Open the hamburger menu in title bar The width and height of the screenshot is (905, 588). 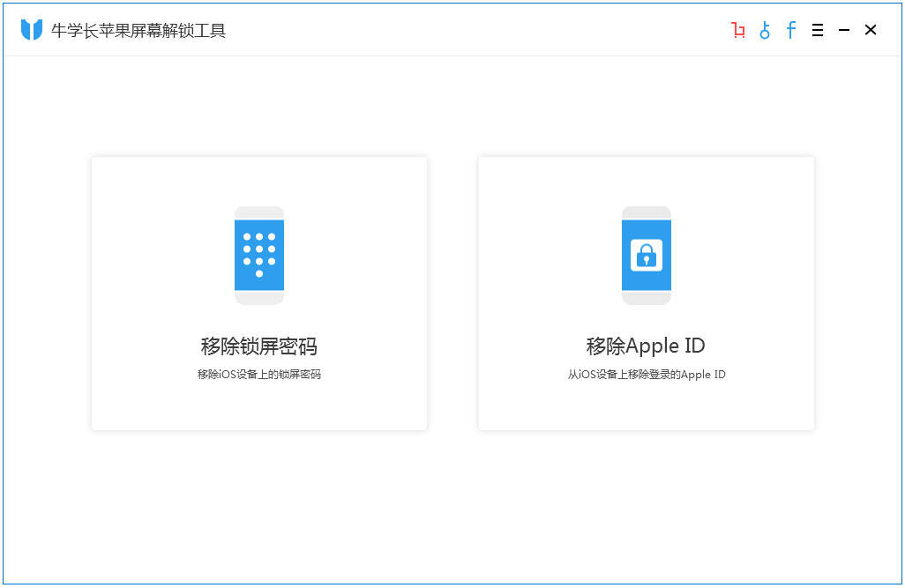tap(818, 31)
